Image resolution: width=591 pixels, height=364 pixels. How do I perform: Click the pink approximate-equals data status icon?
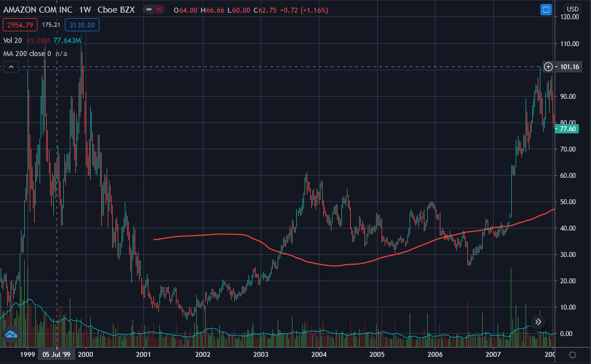coord(159,10)
